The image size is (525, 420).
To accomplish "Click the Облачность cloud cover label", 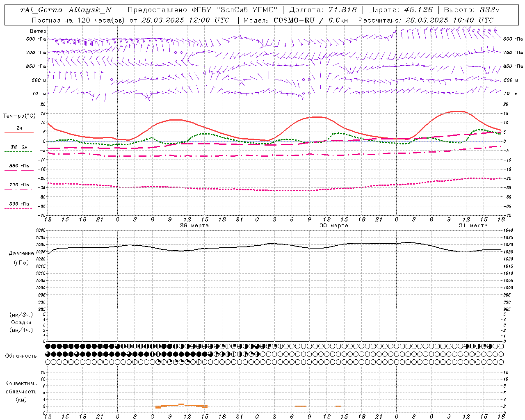I will coord(21,356).
